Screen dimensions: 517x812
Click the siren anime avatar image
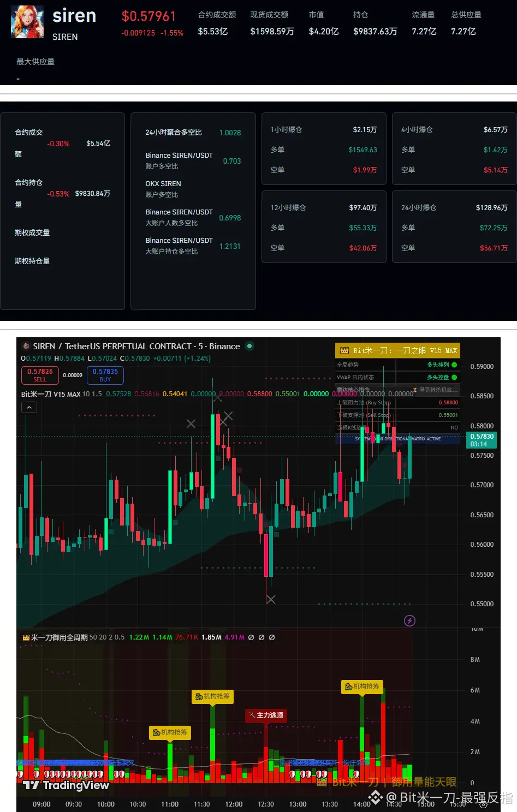28,22
